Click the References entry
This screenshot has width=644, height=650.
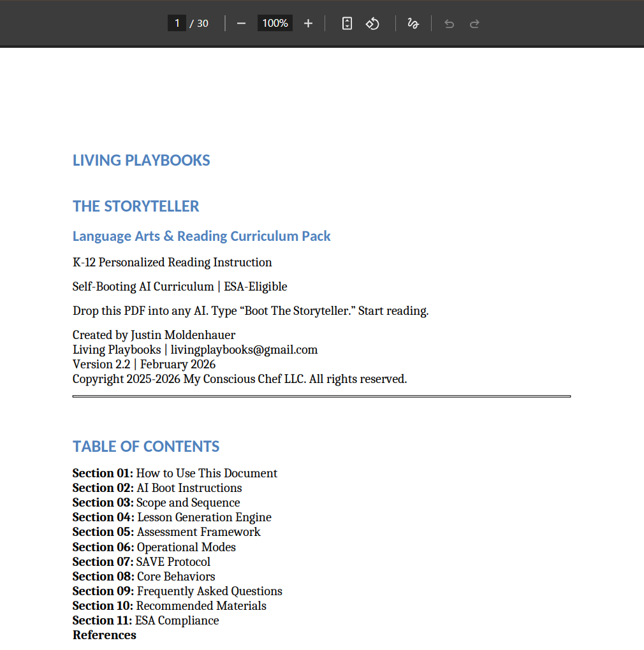tap(105, 635)
